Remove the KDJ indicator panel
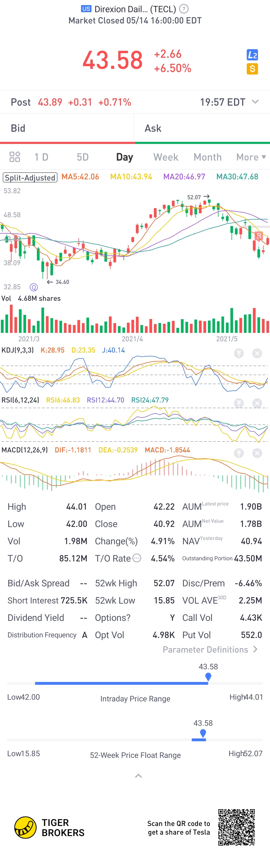This screenshot has width=270, height=868. click(257, 353)
